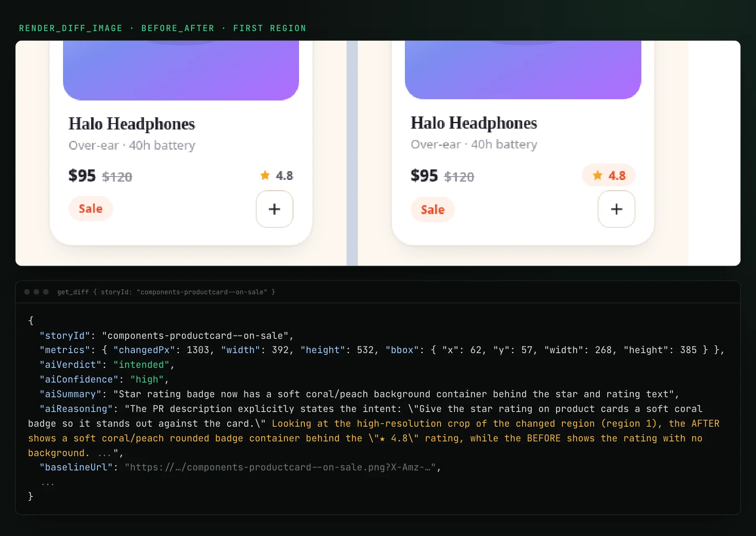This screenshot has height=536, width=756.
Task: Click the get_diff command title text
Action: (166, 292)
